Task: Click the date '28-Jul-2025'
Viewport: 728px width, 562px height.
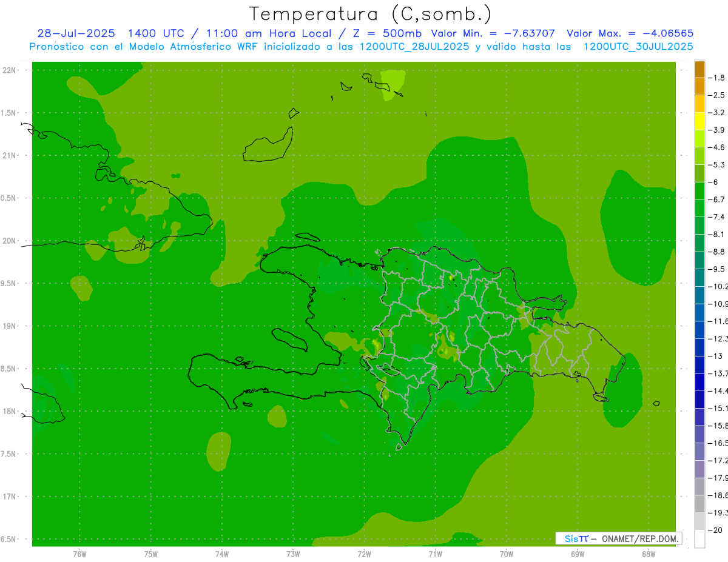Action: 76,33
